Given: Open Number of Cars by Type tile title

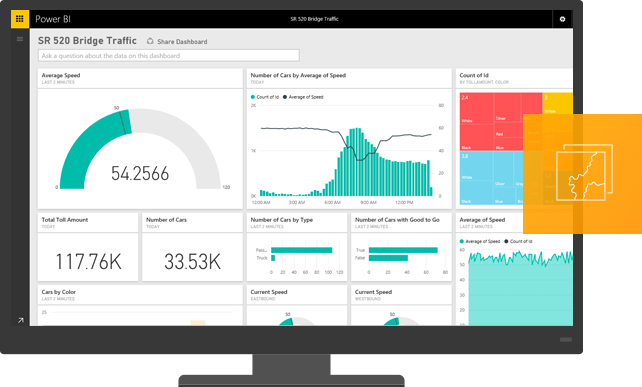Looking at the screenshot, I should tap(282, 220).
